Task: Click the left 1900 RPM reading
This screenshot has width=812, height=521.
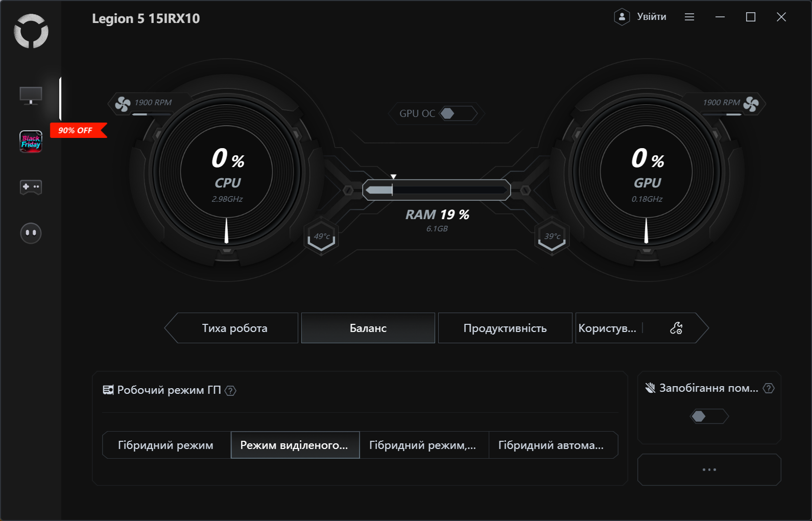Action: tap(153, 103)
